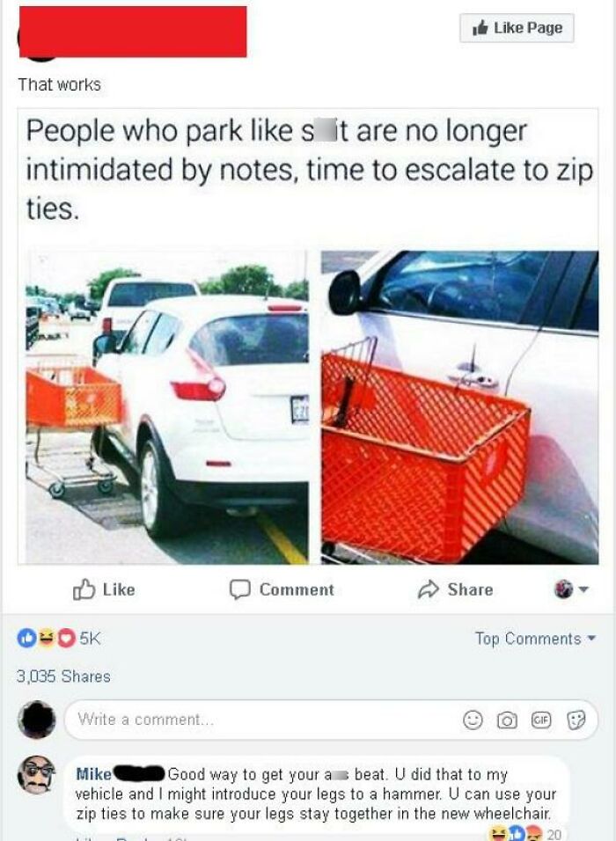Open the sticker picker icon

pos(576,720)
